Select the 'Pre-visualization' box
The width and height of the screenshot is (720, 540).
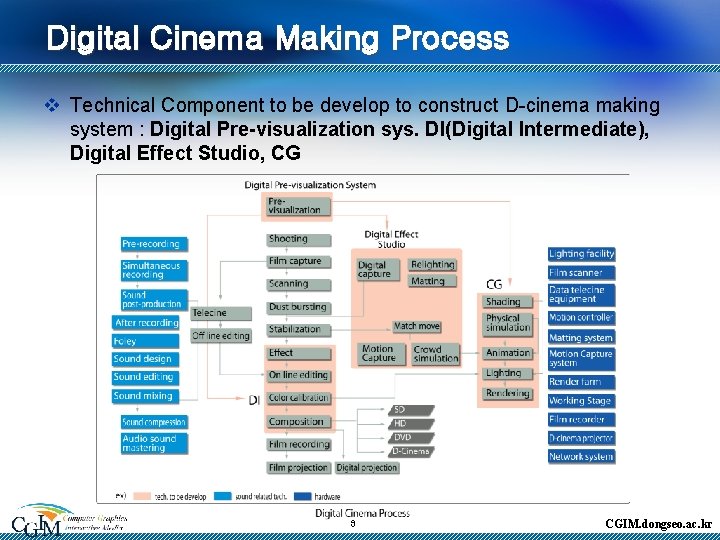(298, 206)
